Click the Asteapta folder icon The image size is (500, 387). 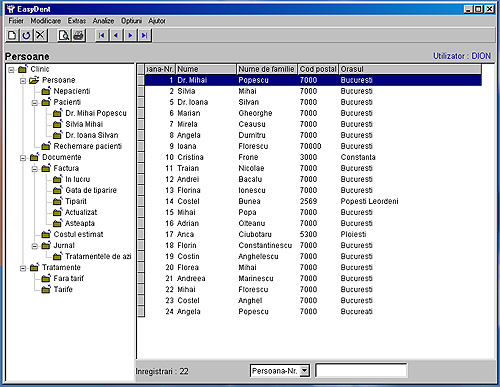pyautogui.click(x=58, y=223)
